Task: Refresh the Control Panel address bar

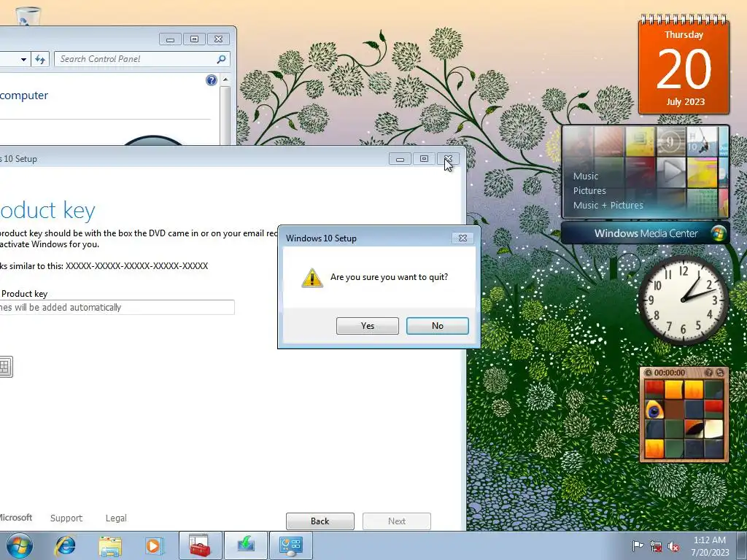Action: click(40, 59)
